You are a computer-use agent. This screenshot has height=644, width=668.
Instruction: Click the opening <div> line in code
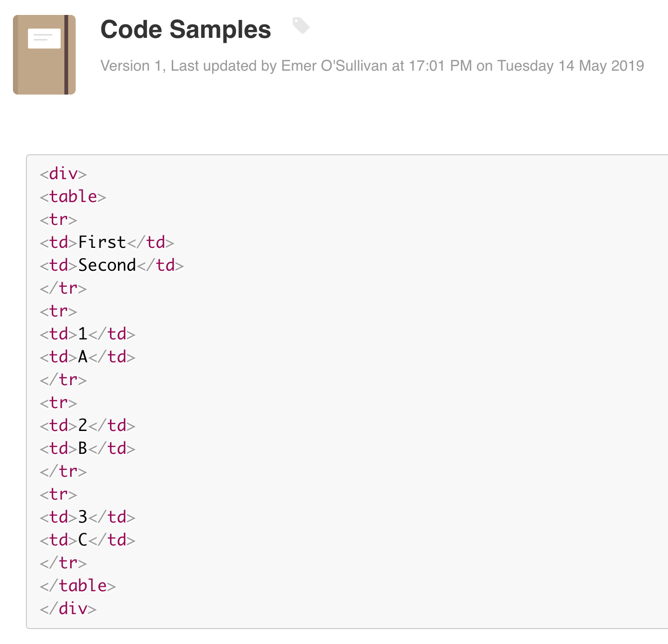pyautogui.click(x=63, y=174)
